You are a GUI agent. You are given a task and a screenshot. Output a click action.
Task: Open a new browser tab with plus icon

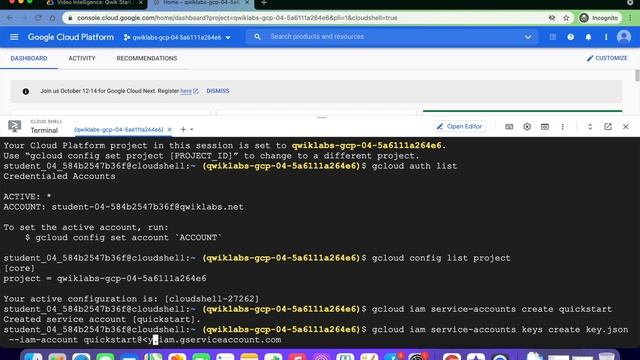[264, 3]
